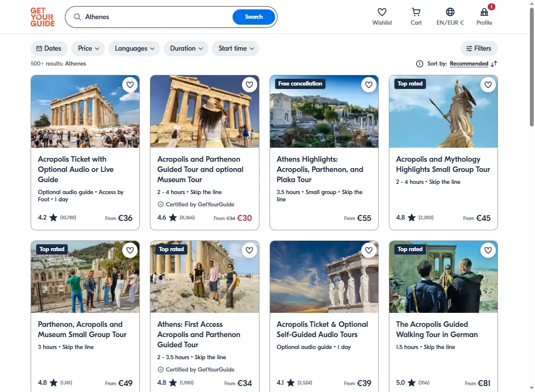The width and height of the screenshot is (535, 392).
Task: Click the GetYourGuide logo
Action: coord(43,17)
